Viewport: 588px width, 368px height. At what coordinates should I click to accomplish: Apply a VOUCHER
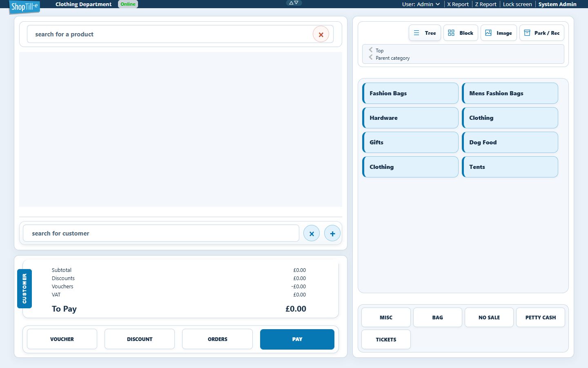tap(62, 339)
